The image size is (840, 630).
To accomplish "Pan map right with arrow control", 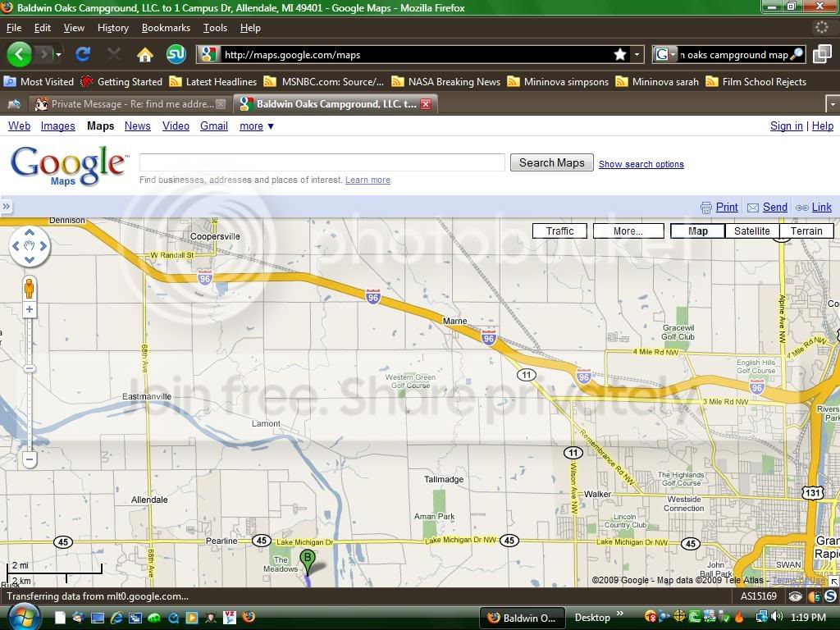I will point(43,246).
